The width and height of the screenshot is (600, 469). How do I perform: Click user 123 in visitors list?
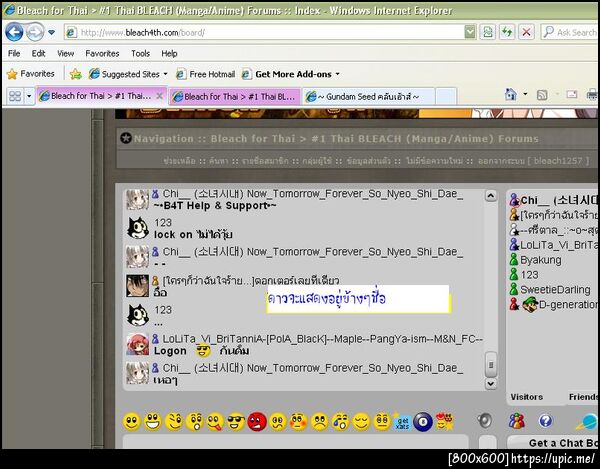click(524, 275)
